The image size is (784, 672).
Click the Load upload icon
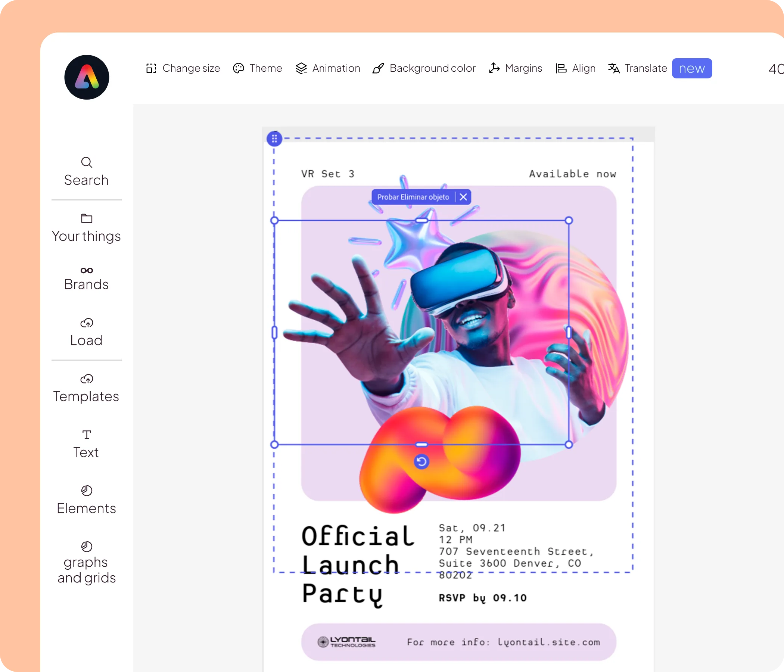tap(87, 323)
